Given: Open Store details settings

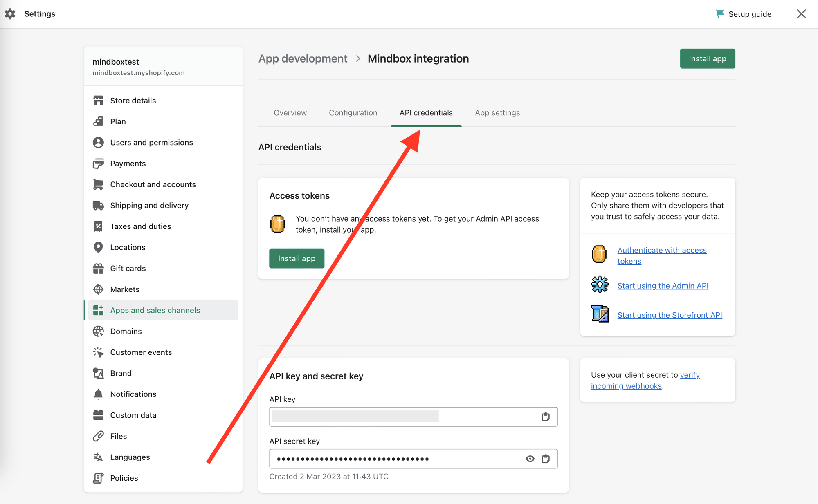Looking at the screenshot, I should pos(163,101).
